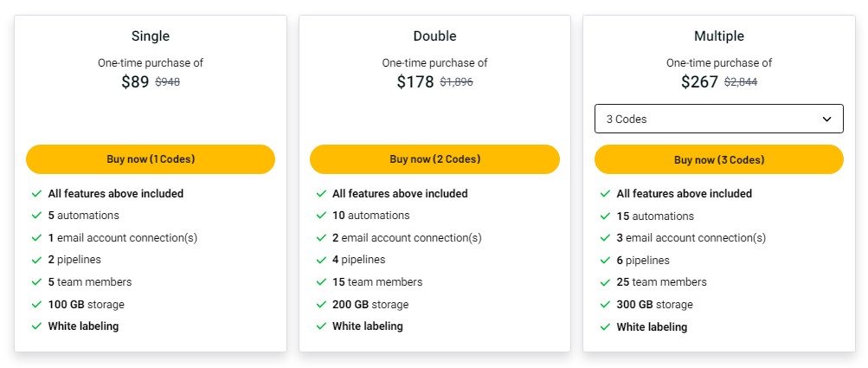Select the Double plan heading
Image resolution: width=868 pixels, height=368 pixels.
(434, 36)
